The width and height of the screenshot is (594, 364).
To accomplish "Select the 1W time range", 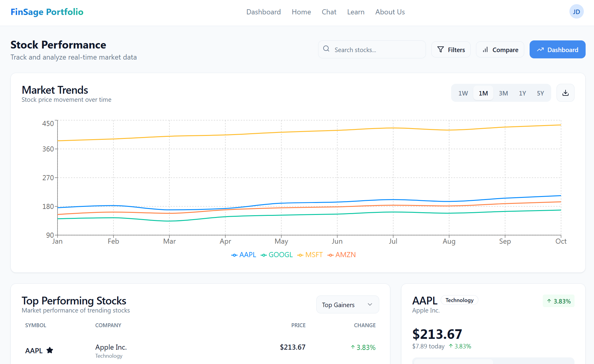I will coord(463,93).
